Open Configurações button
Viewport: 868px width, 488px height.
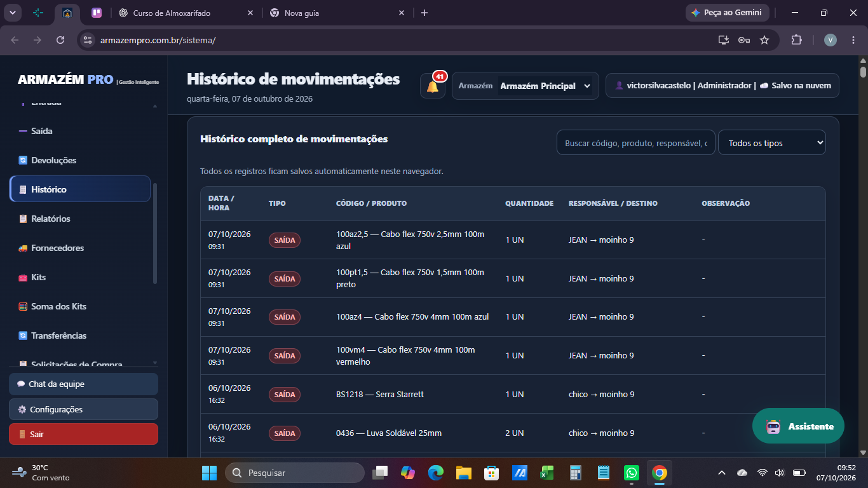click(83, 409)
